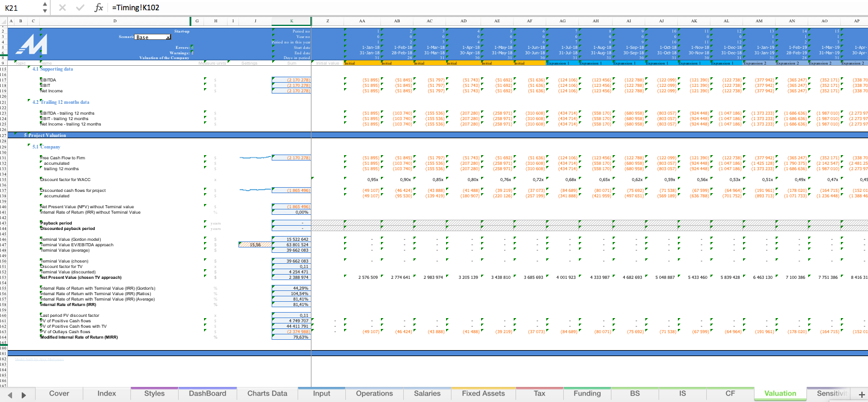The height and width of the screenshot is (402, 868).
Task: Go to the Operations sheet tab
Action: point(374,394)
